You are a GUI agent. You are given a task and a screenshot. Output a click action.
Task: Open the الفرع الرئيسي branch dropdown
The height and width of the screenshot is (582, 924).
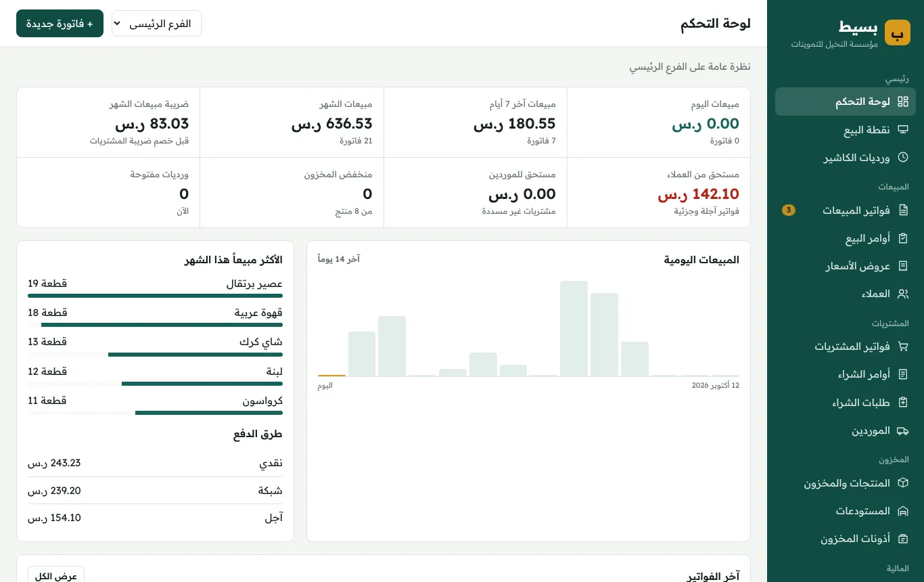click(x=156, y=24)
